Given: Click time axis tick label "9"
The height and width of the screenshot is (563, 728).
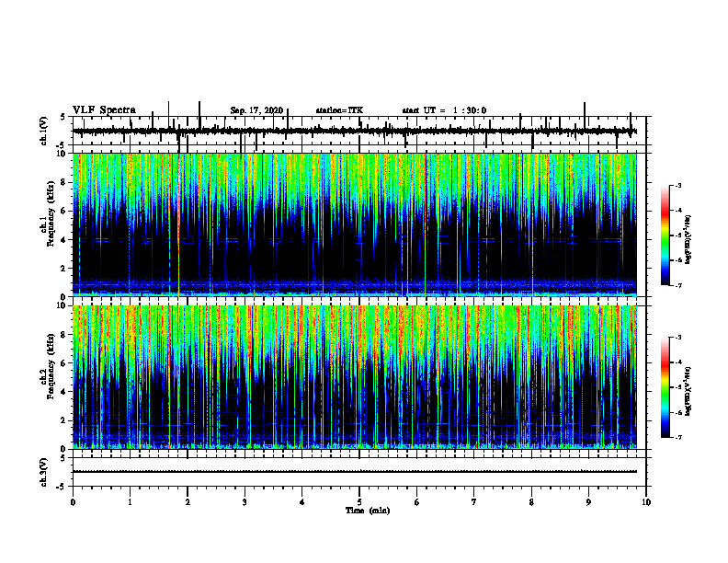Looking at the screenshot, I should point(588,502).
